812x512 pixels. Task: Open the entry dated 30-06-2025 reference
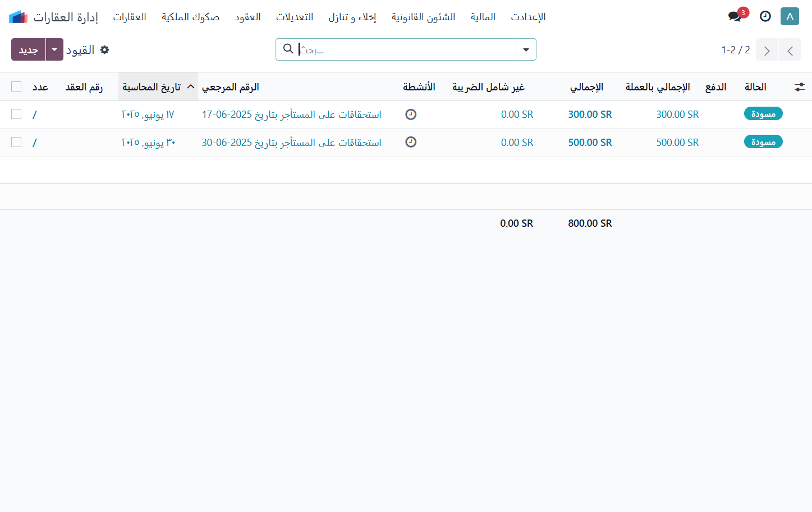[x=291, y=143]
